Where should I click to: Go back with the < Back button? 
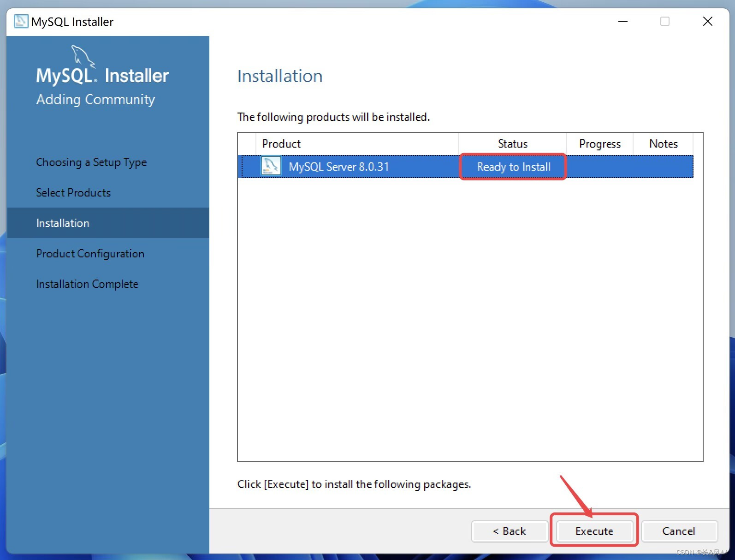pyautogui.click(x=510, y=531)
